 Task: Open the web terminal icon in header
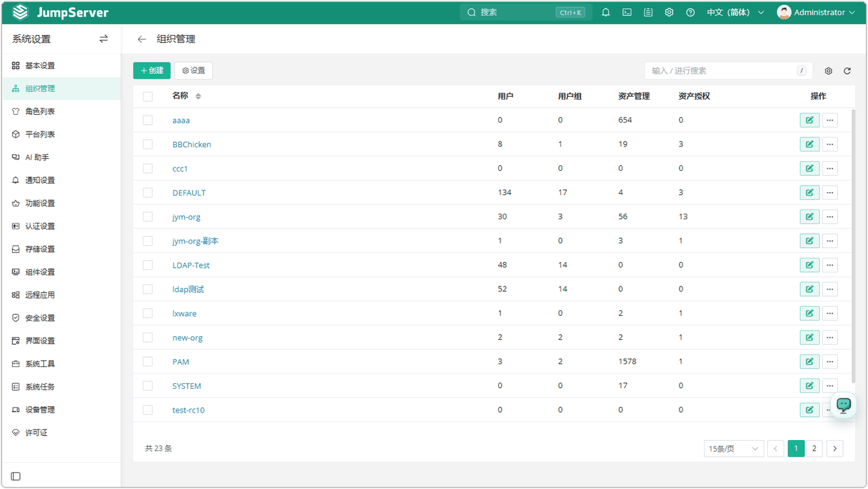tap(627, 13)
